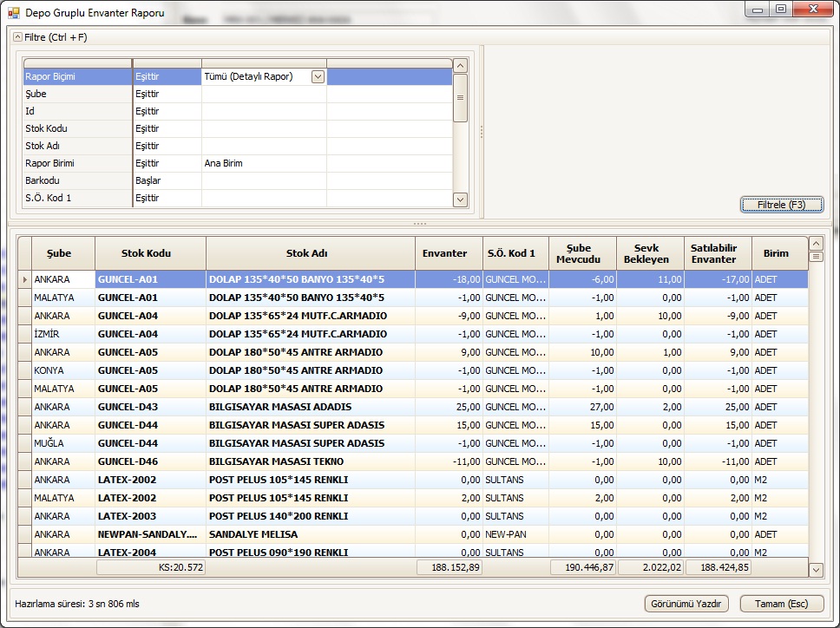Select the POST PELUS 140*200 RENKLI cell
Viewport: 840px width, 628px height.
click(311, 516)
